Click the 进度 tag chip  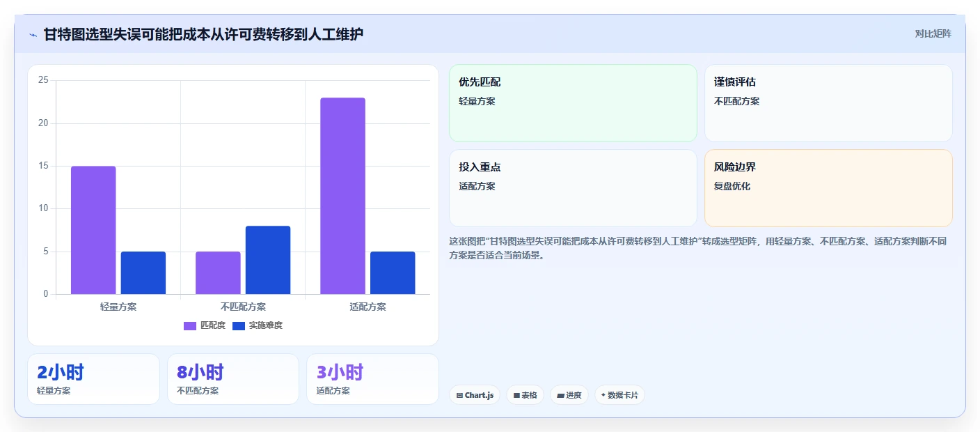point(569,395)
